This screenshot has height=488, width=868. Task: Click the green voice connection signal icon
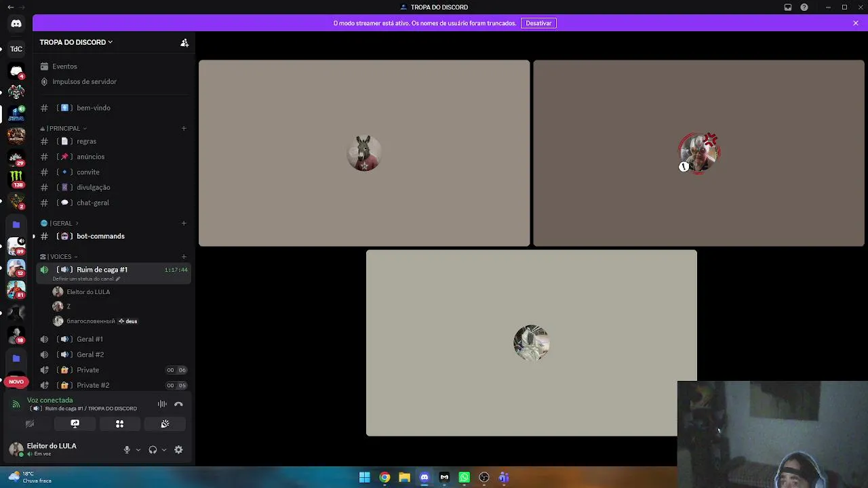pos(16,404)
